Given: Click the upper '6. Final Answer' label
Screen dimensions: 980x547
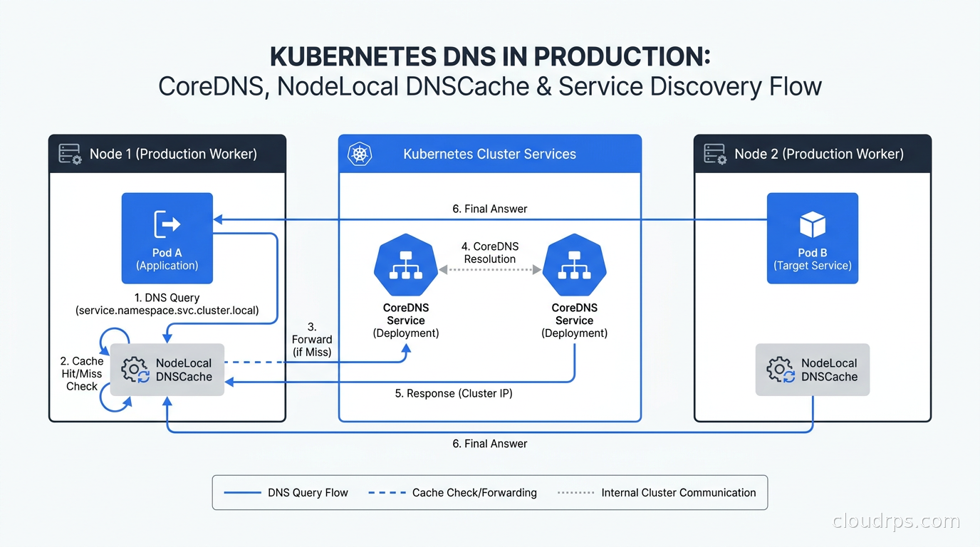Looking at the screenshot, I should 490,209.
